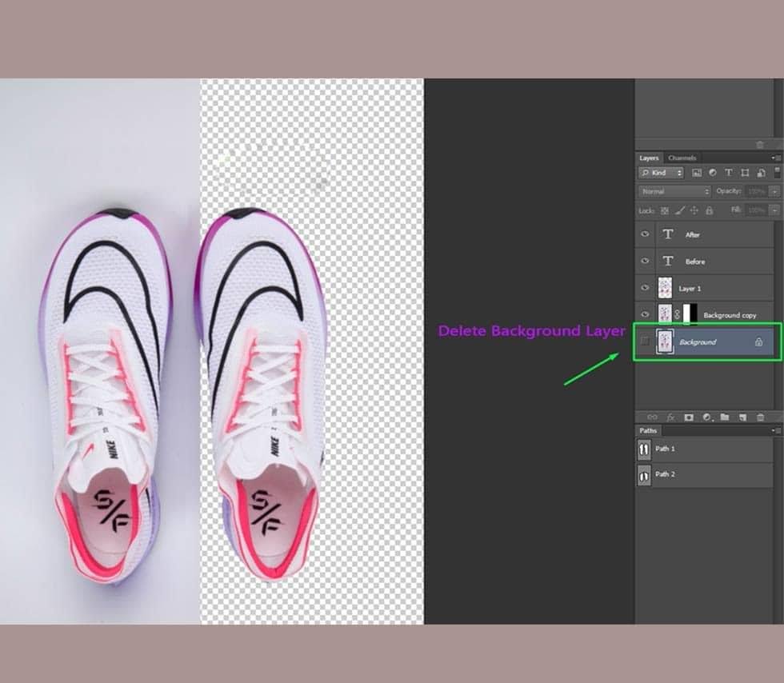
Task: Open the Kind filter dropdown
Action: pyautogui.click(x=661, y=173)
